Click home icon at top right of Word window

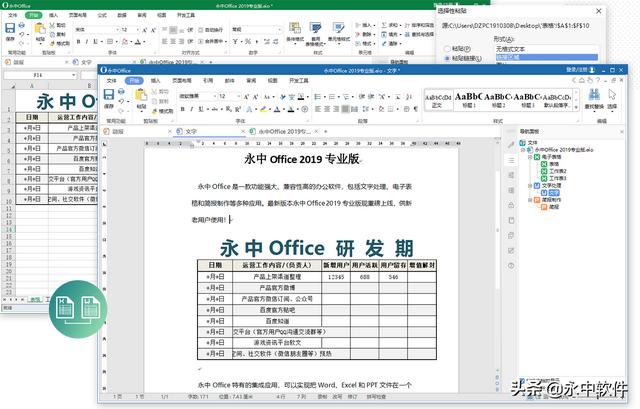click(582, 80)
